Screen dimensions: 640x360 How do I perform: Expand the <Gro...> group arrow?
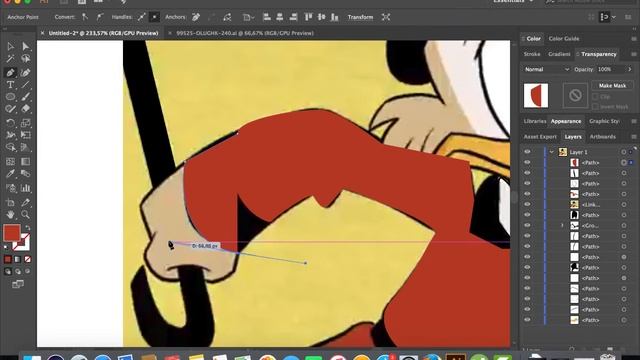(x=562, y=225)
